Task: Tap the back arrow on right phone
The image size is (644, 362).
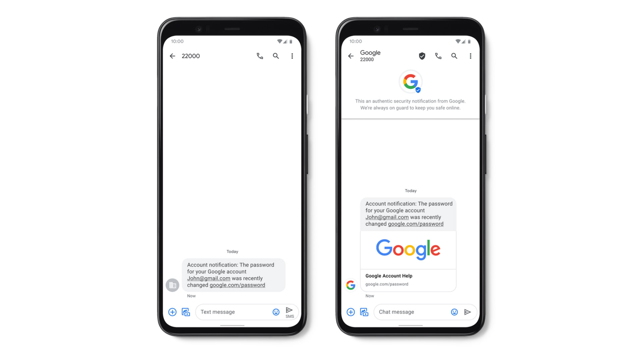Action: click(x=351, y=56)
